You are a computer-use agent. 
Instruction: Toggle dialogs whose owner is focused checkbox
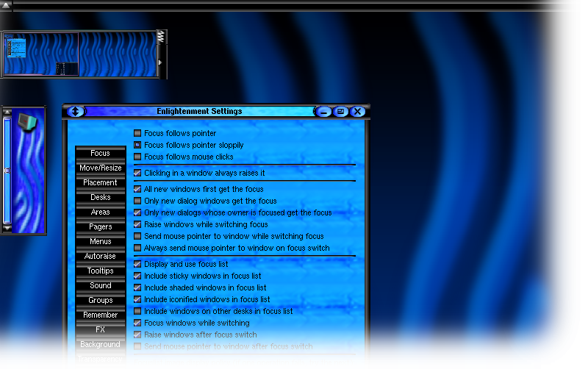click(137, 212)
